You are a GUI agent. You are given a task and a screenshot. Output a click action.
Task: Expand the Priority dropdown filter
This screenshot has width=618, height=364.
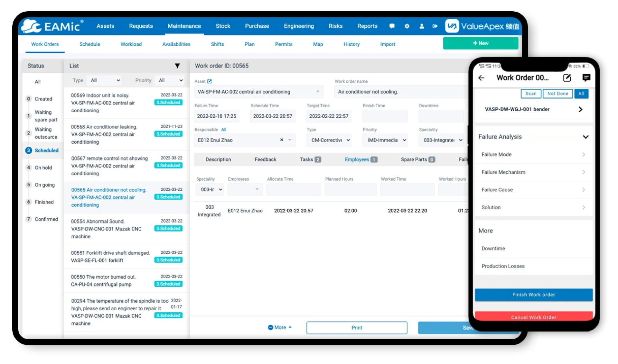(x=170, y=80)
